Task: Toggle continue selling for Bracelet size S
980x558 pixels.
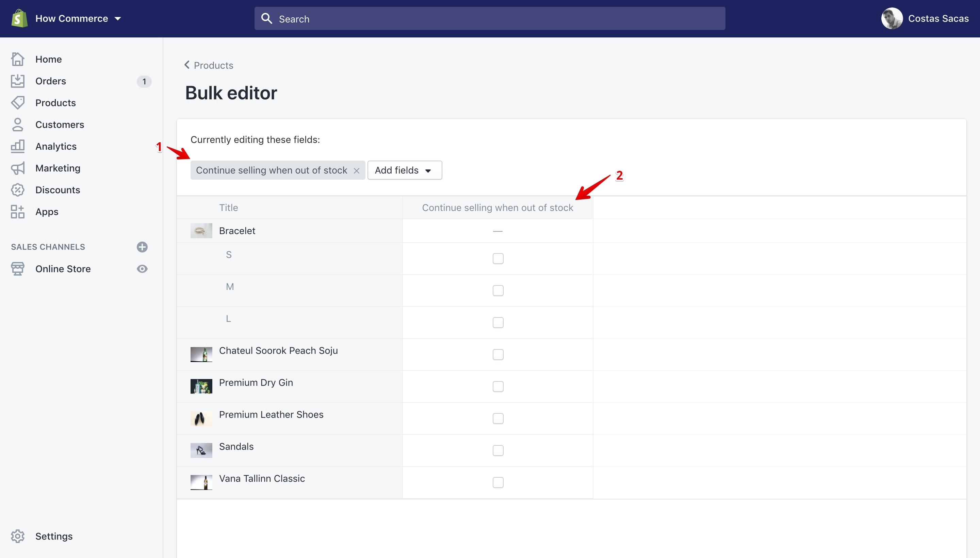Action: tap(498, 259)
